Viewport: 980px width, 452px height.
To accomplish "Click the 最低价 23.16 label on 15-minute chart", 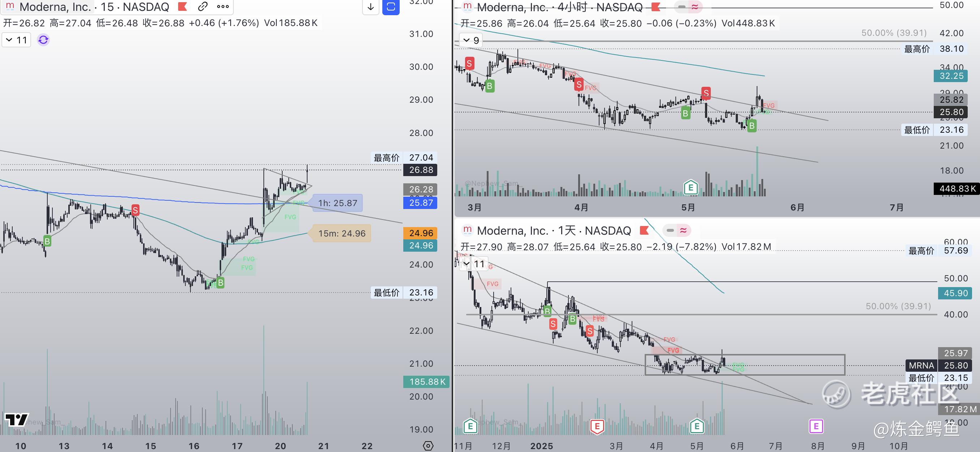I will pyautogui.click(x=404, y=293).
